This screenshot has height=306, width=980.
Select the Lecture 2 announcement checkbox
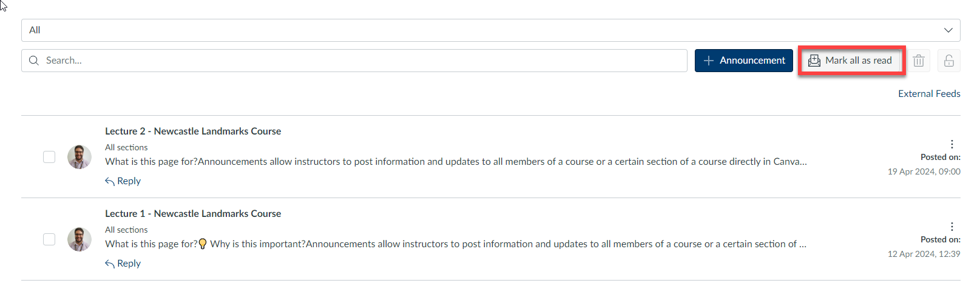point(49,157)
